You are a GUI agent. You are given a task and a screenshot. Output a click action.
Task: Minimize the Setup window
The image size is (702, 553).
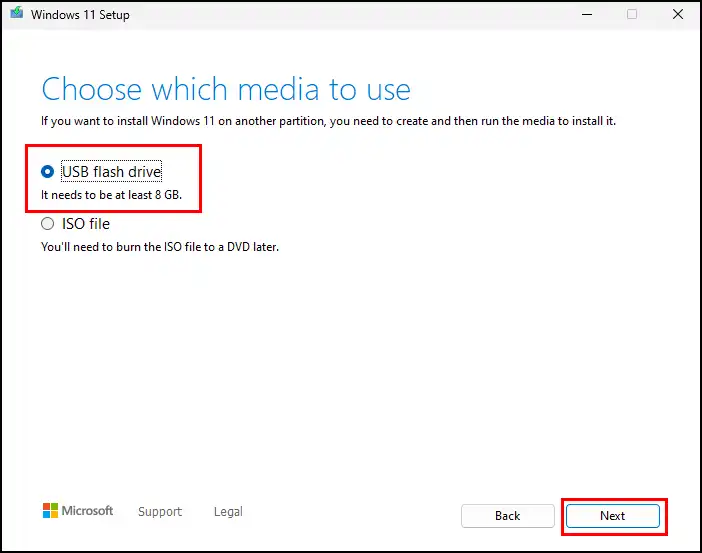pos(587,14)
